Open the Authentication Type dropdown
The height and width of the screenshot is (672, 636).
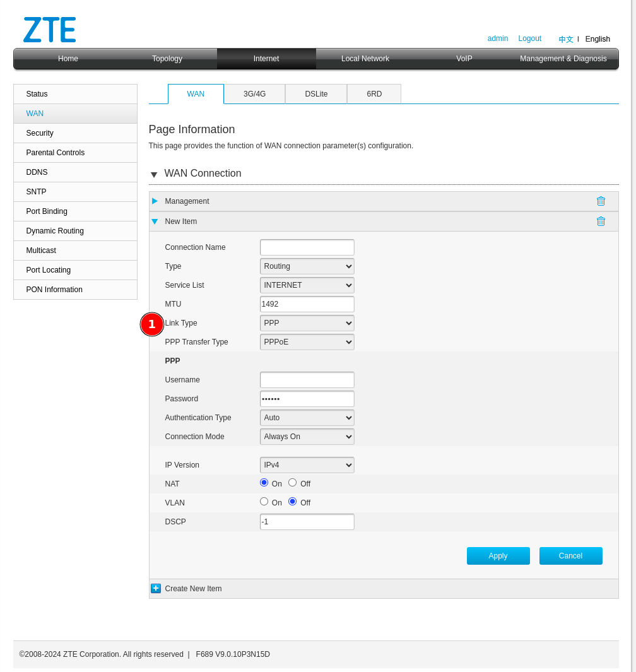(x=307, y=418)
